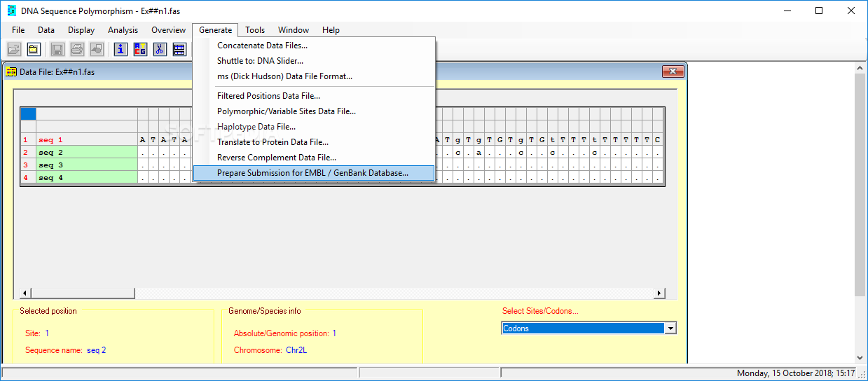Viewport: 868px width, 381px height.
Task: Close the open Generate menu
Action: [216, 30]
